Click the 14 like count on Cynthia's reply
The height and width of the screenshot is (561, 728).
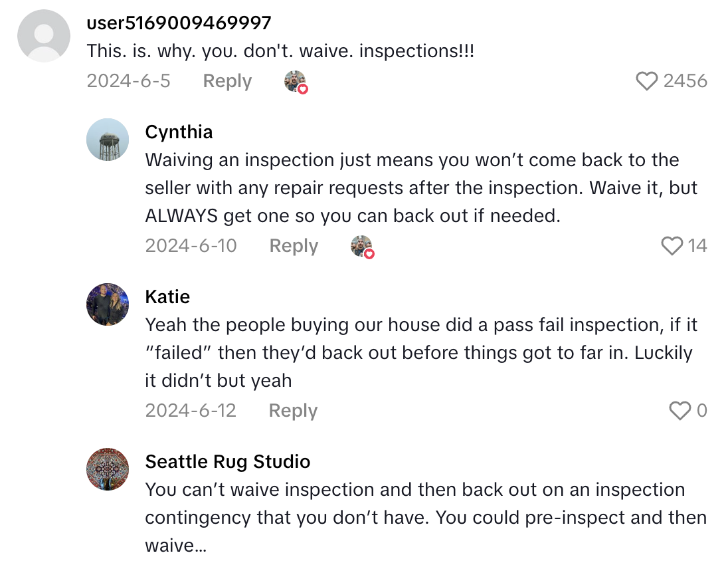point(697,246)
